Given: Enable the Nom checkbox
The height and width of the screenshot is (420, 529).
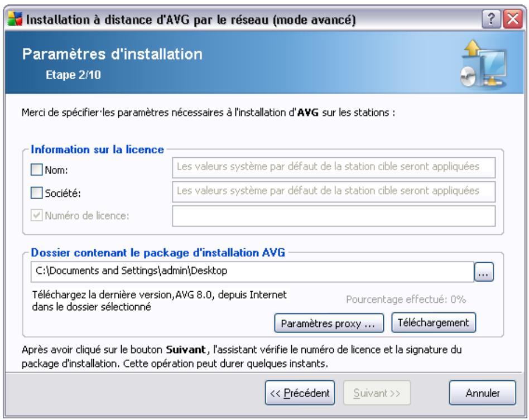Looking at the screenshot, I should coord(36,170).
